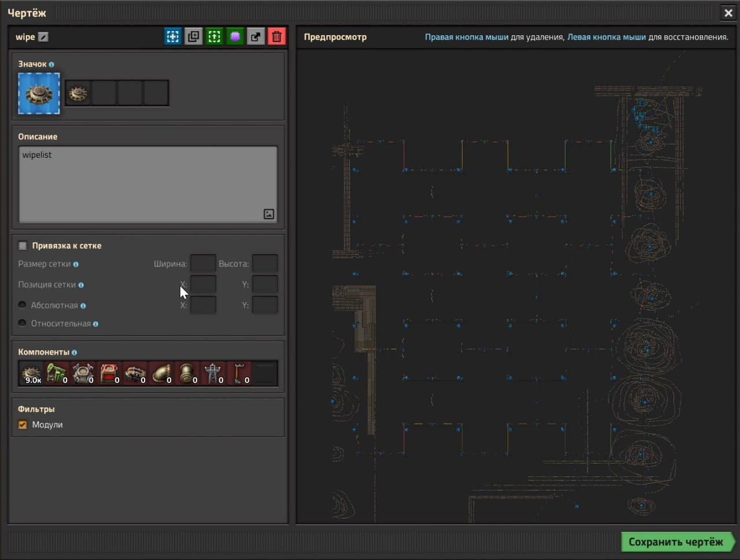Click the land mine component showing 9.0к

point(31,373)
